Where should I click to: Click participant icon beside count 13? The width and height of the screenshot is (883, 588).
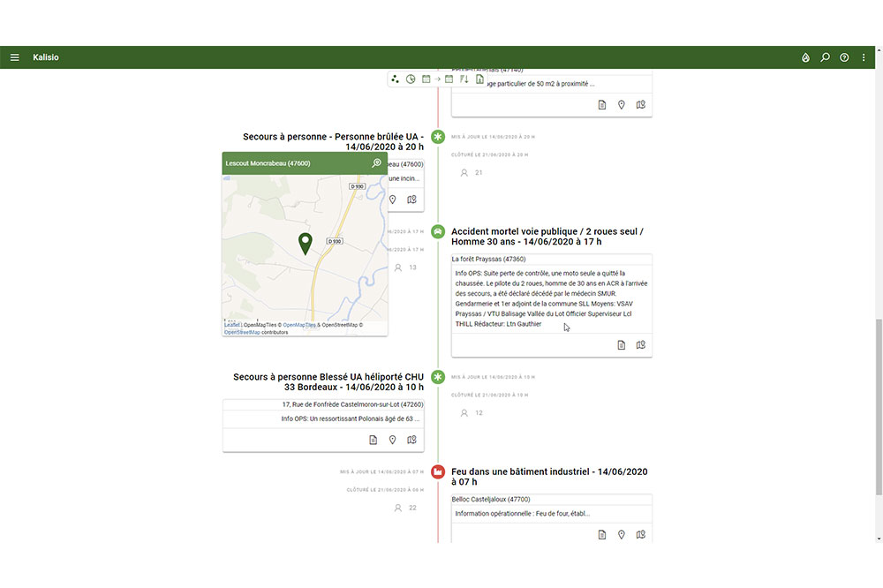click(x=398, y=268)
